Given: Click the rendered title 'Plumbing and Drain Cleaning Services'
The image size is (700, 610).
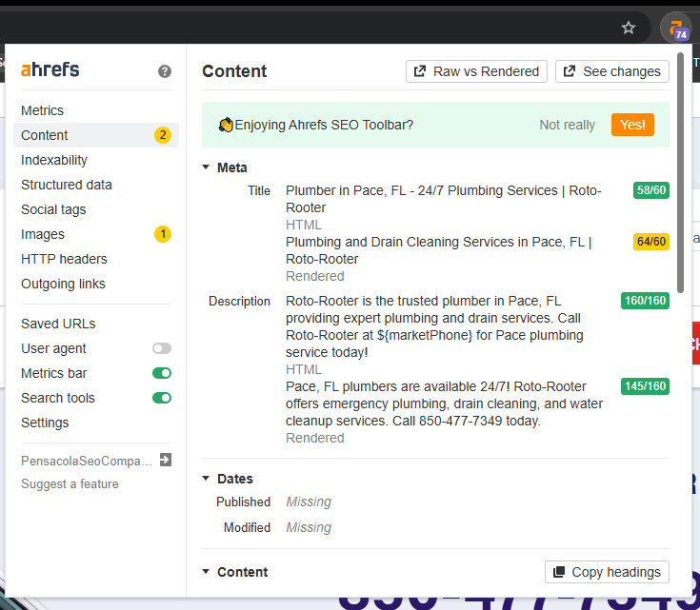Looking at the screenshot, I should click(439, 250).
